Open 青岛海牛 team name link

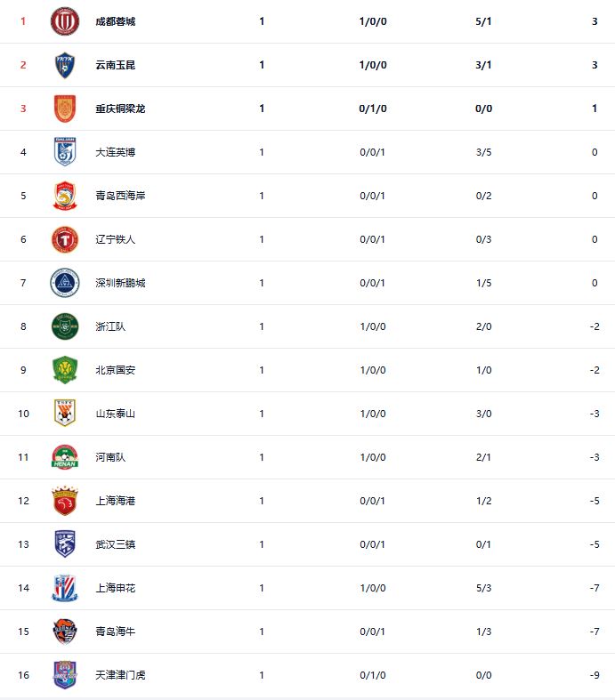116,632
